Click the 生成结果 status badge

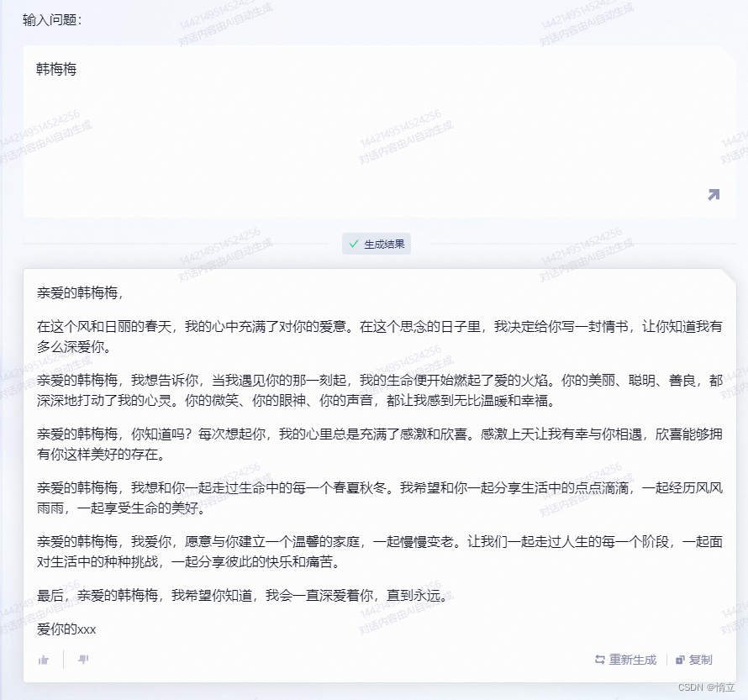tap(377, 245)
